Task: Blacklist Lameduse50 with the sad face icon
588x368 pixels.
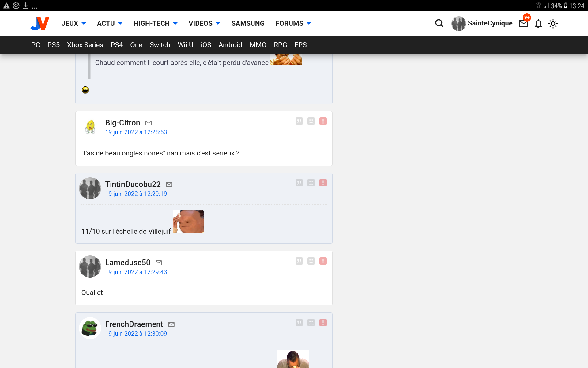Action: (x=311, y=261)
